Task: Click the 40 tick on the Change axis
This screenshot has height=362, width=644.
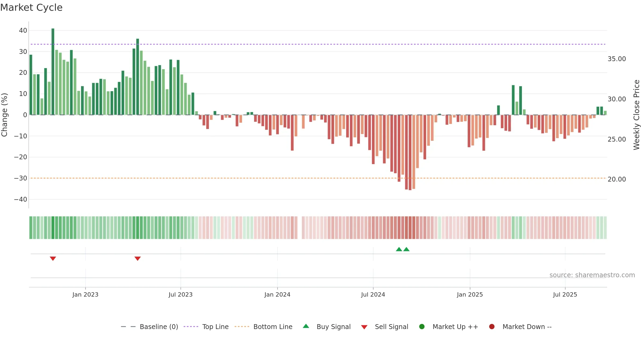Action: 23,31
